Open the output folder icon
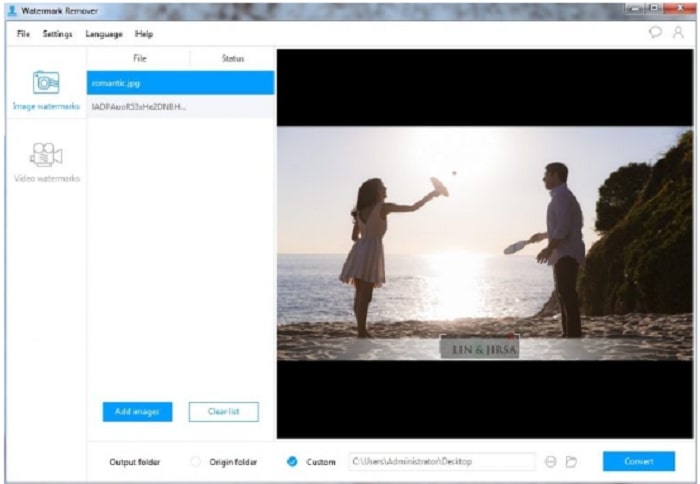This screenshot has width=700, height=484. [571, 462]
